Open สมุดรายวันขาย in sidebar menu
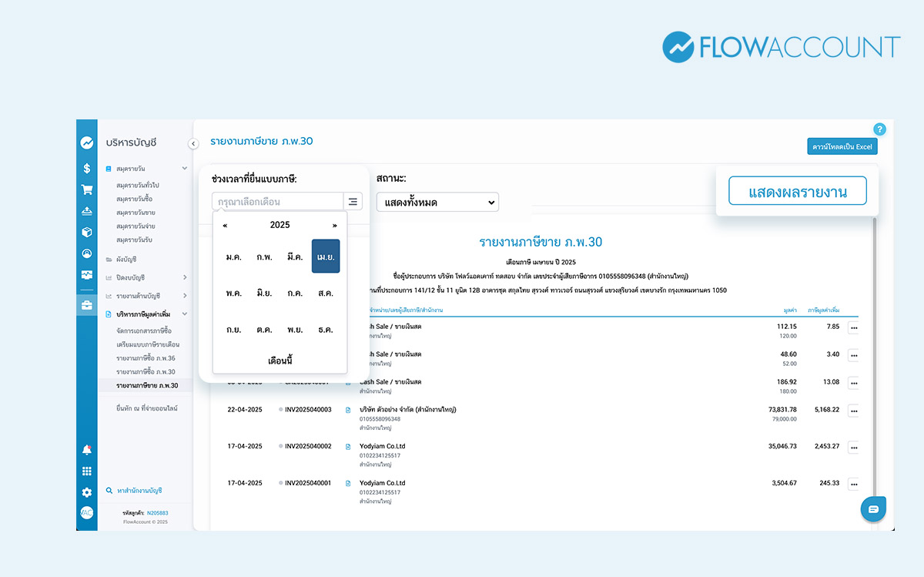The image size is (924, 577). pos(136,213)
